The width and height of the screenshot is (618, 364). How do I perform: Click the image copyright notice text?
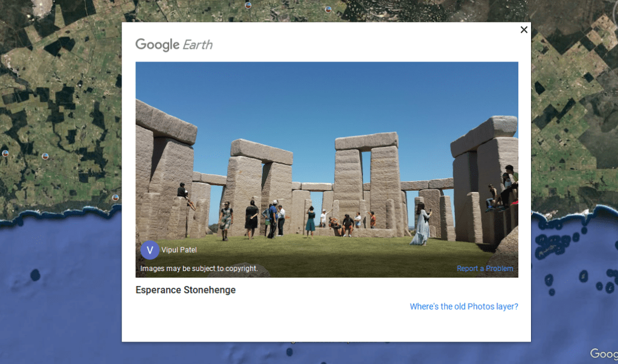[x=199, y=269]
